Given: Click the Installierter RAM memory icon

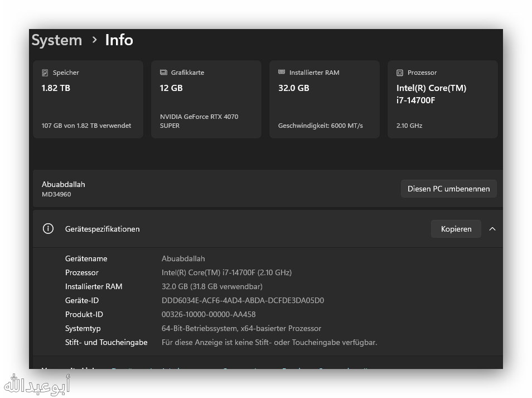Looking at the screenshot, I should (x=282, y=72).
